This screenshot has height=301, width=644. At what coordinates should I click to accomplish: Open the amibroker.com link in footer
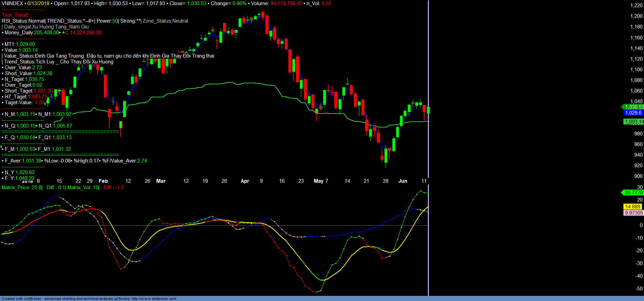pyautogui.click(x=154, y=299)
